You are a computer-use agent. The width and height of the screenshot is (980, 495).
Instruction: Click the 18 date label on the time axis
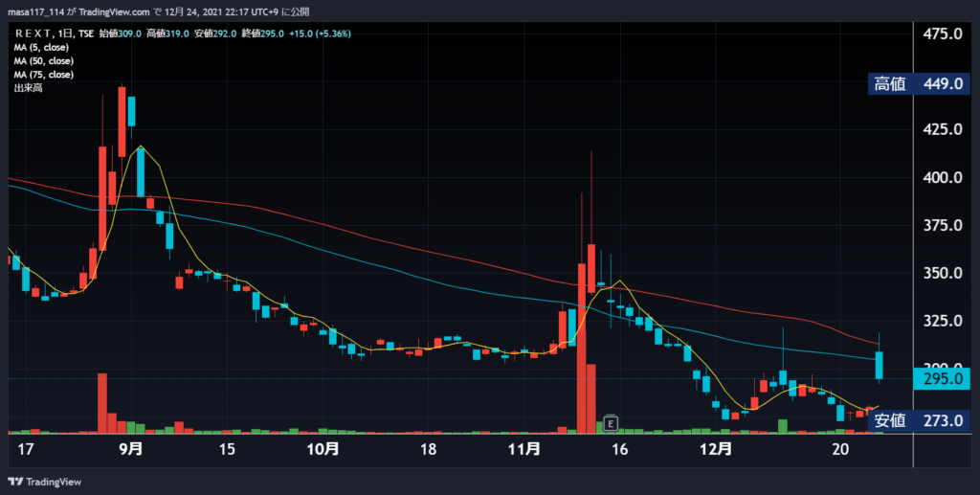pos(428,449)
